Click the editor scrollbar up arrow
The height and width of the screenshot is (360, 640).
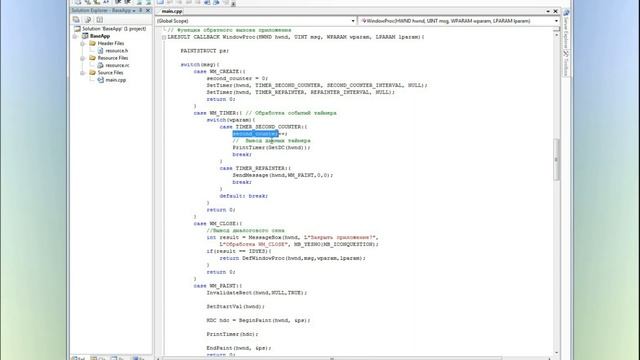[x=556, y=36]
